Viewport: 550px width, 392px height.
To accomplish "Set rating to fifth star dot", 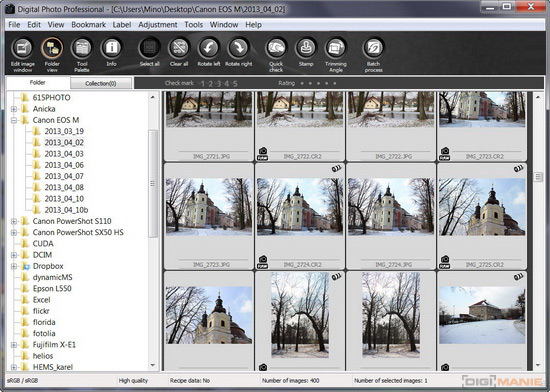I will 335,83.
